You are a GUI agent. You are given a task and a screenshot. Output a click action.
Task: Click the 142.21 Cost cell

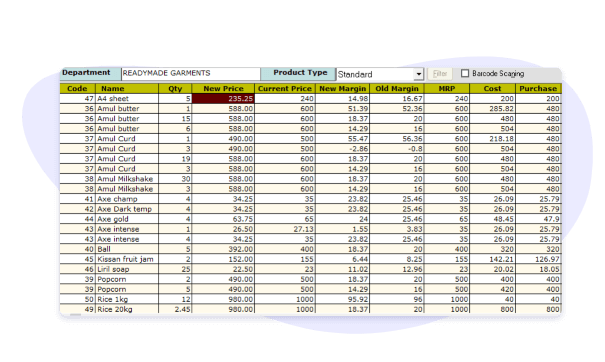[493, 259]
